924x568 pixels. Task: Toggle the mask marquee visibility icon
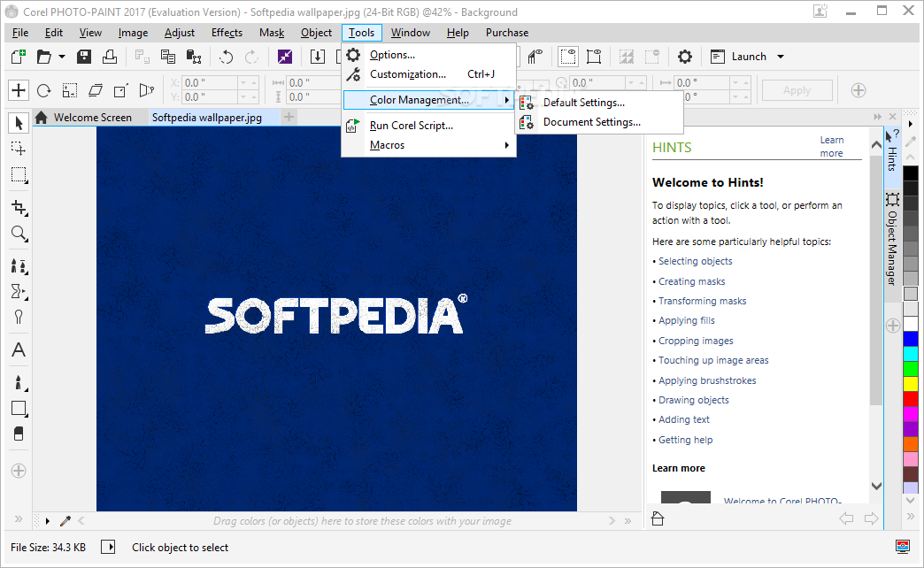pyautogui.click(x=567, y=57)
